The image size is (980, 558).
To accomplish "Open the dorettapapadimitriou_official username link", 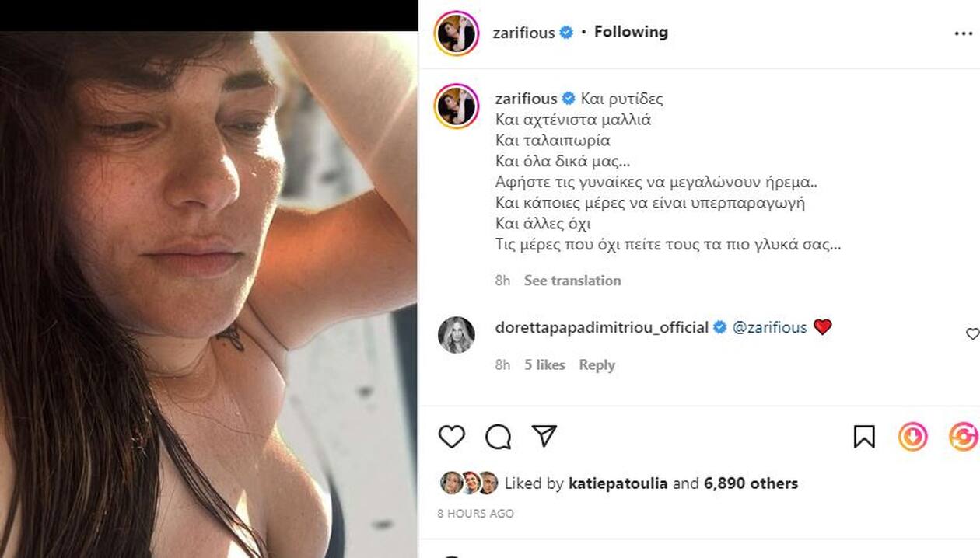I will [x=601, y=328].
